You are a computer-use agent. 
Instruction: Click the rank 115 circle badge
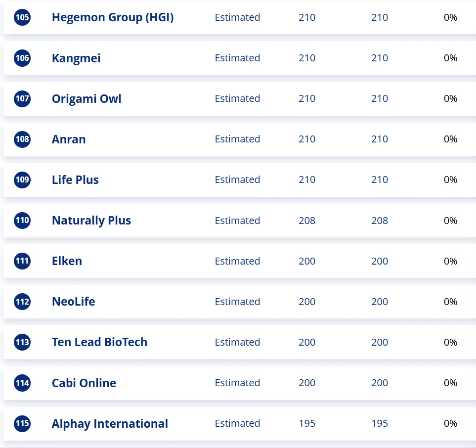[22, 424]
